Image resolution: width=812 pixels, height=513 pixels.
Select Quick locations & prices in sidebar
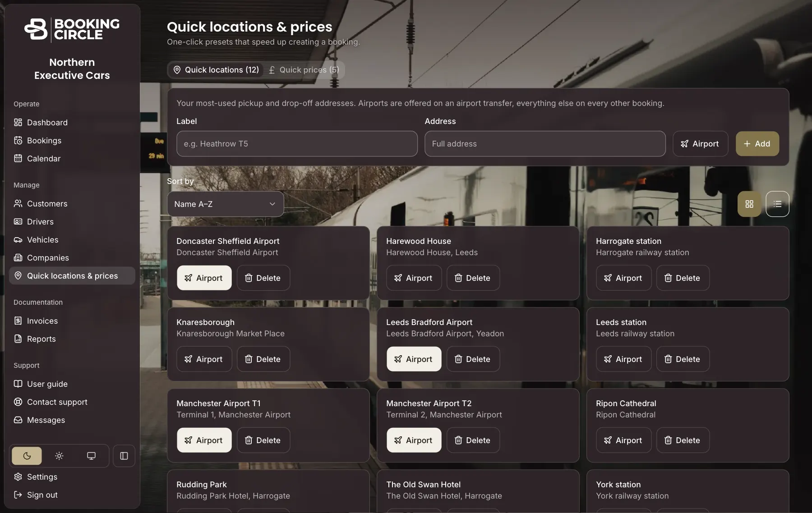point(72,275)
